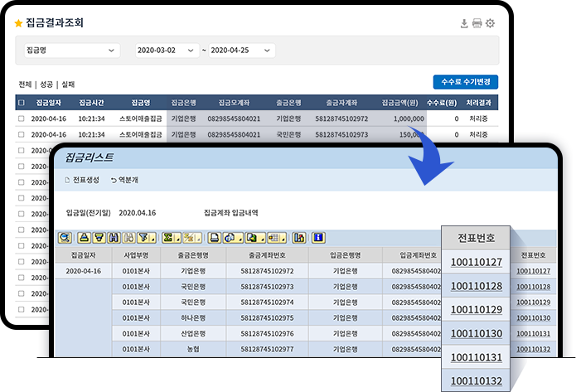Viewport: 576px width, 392px height.
Task: Toggle the select-all checkbox in table header
Action: (22, 104)
